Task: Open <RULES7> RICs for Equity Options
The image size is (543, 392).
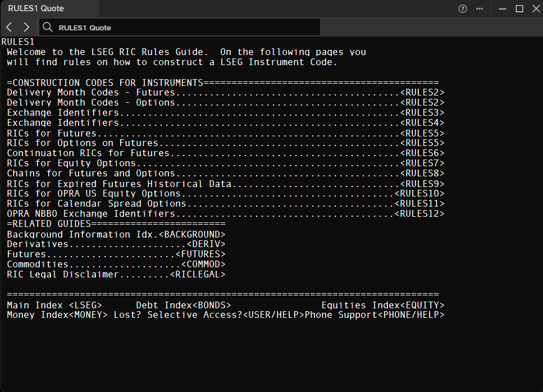Action: point(422,163)
